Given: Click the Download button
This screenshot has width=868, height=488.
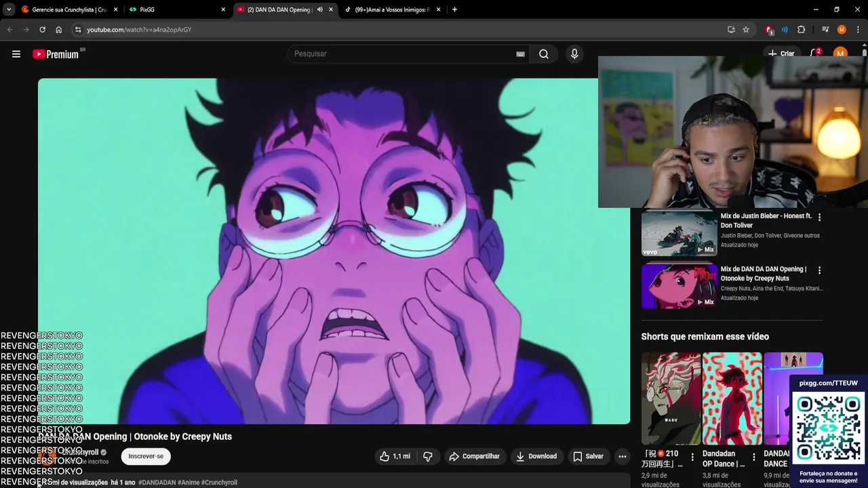Looking at the screenshot, I should pyautogui.click(x=536, y=456).
